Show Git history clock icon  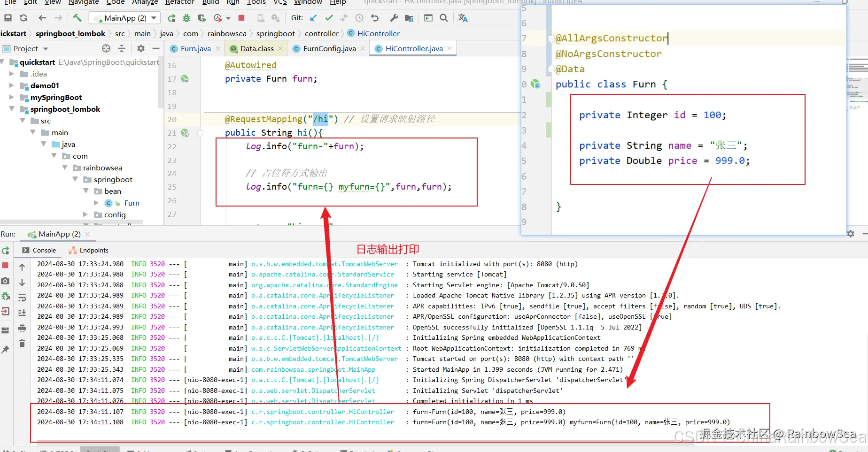(359, 18)
